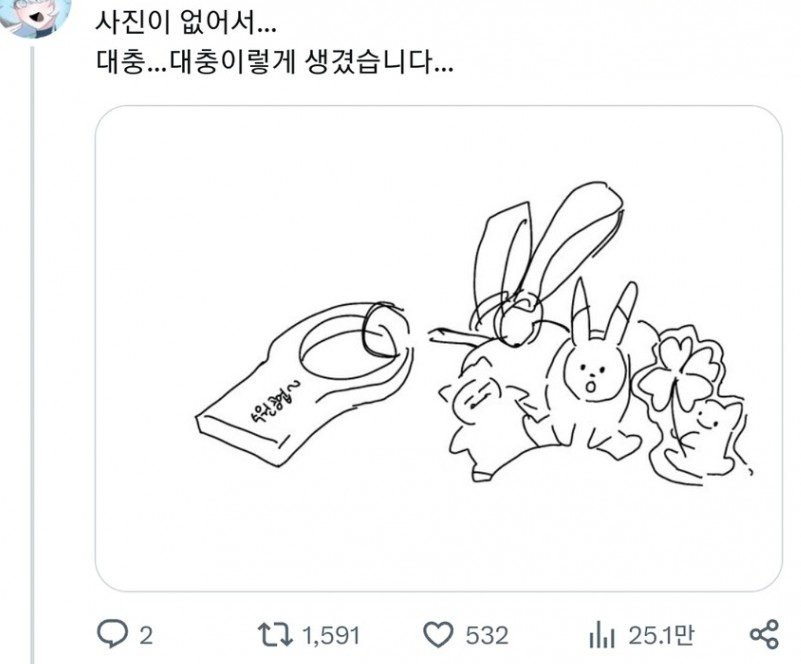Open view analytics bar chart icon
The height and width of the screenshot is (664, 801).
602,634
